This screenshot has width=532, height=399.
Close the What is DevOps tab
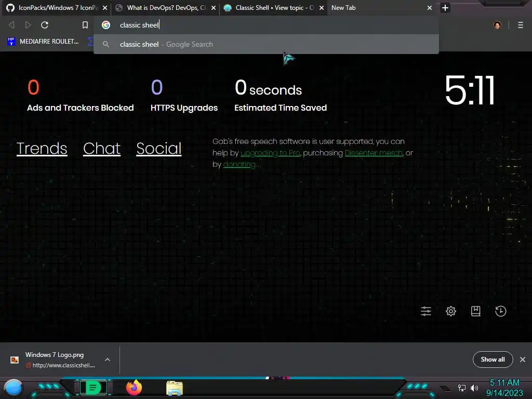tap(214, 7)
